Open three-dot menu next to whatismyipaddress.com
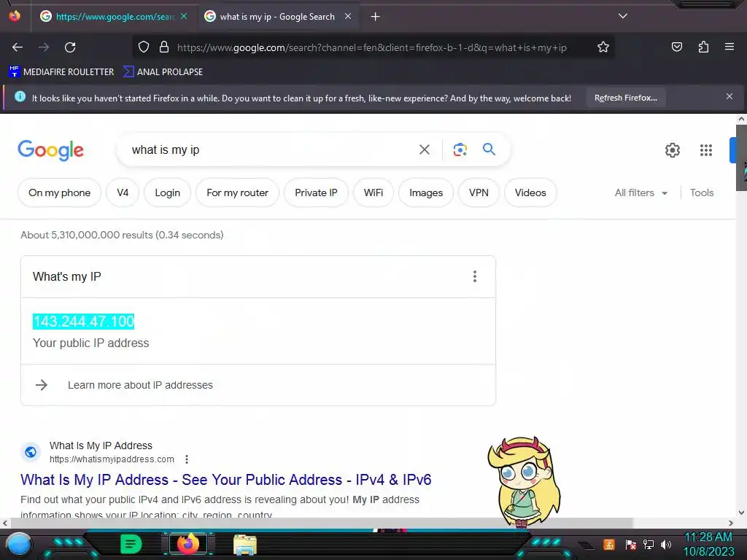The height and width of the screenshot is (560, 747). click(187, 459)
